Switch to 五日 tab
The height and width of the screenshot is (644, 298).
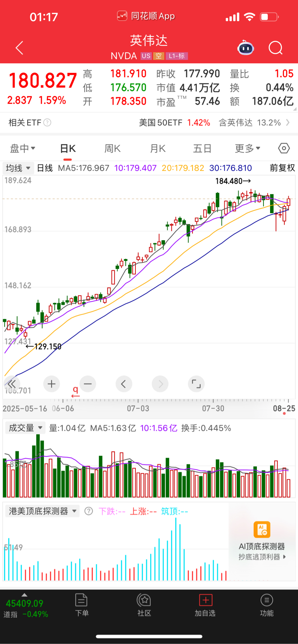click(202, 148)
